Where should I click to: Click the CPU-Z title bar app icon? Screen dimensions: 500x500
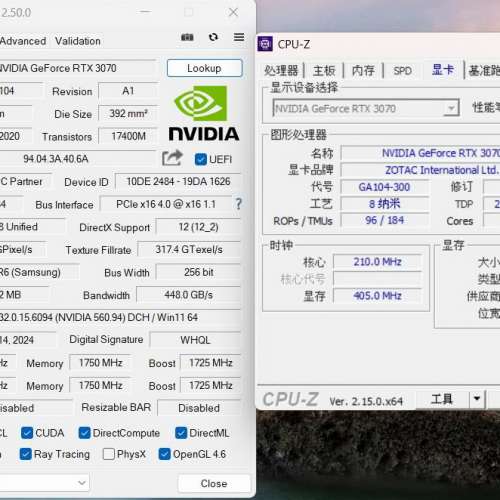[x=265, y=44]
